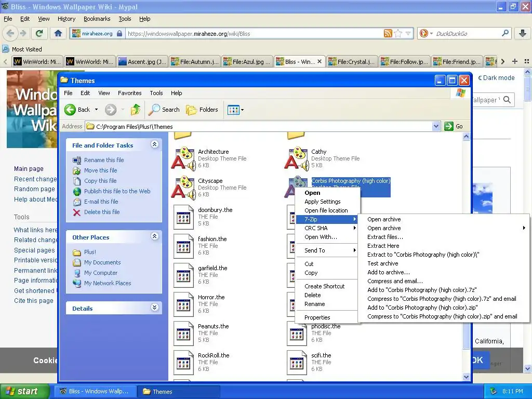Select phodisc.the file icon
The image size is (532, 399).
297,334
